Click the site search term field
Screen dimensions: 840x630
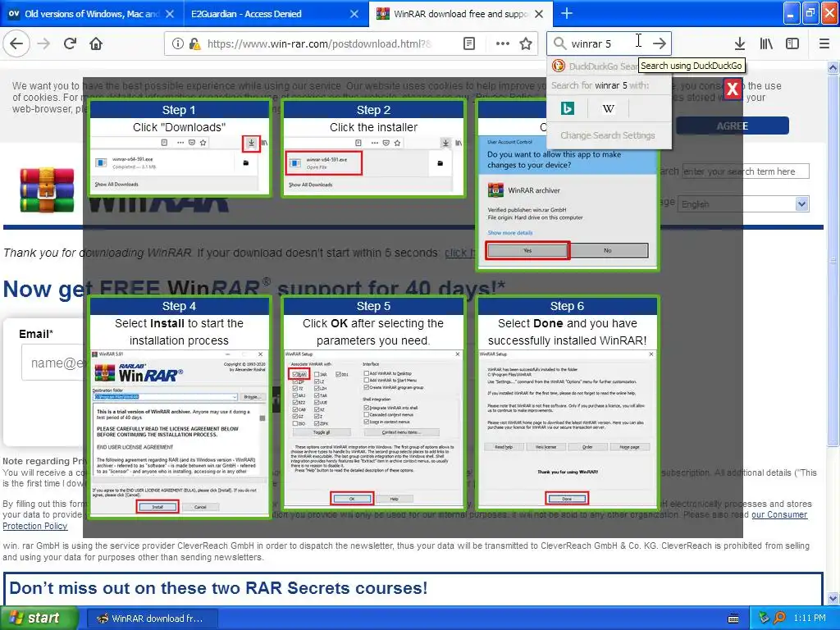[746, 171]
